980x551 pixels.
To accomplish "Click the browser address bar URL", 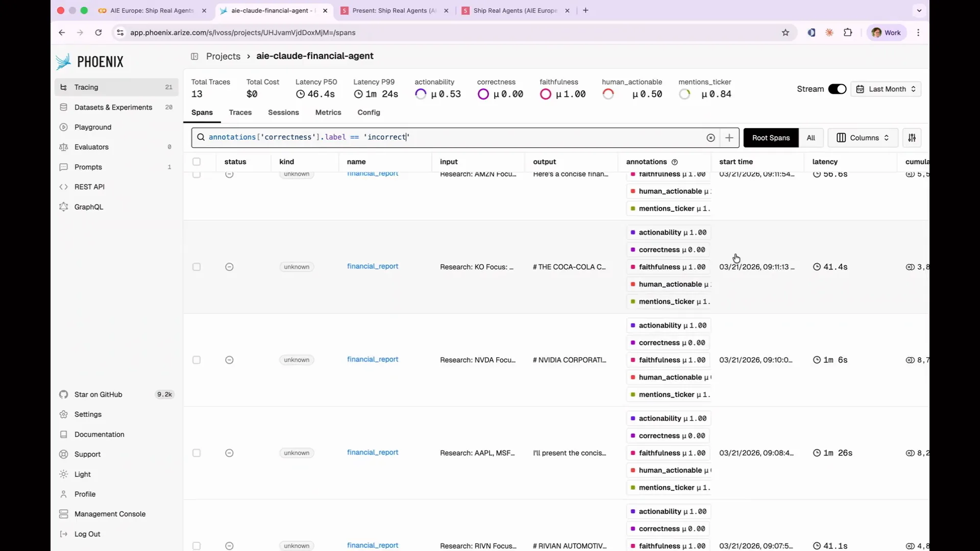I will click(x=242, y=33).
